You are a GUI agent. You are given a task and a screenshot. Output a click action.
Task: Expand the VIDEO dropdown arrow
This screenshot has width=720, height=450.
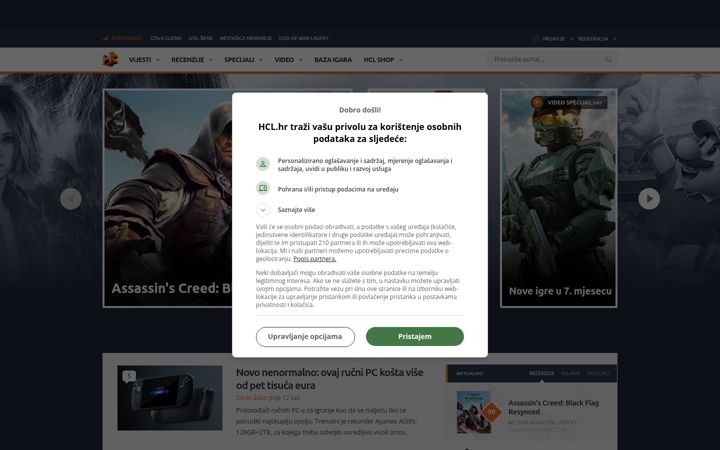coord(301,60)
